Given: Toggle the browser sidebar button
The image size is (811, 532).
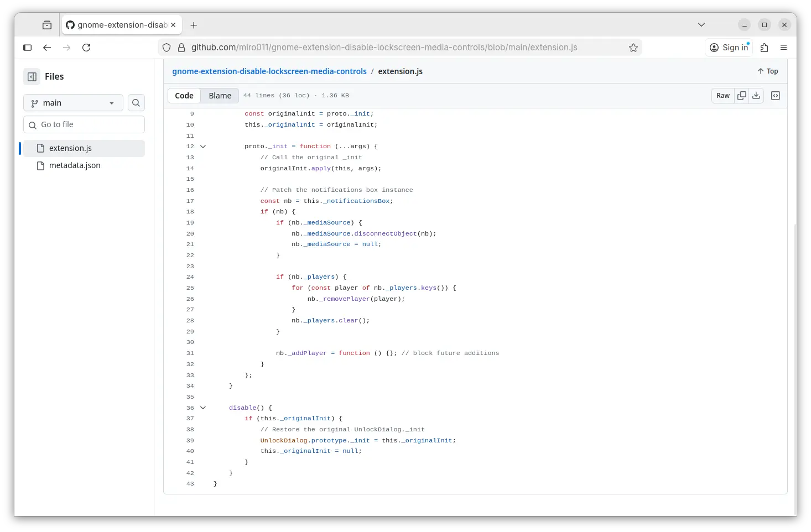Looking at the screenshot, I should click(28, 48).
